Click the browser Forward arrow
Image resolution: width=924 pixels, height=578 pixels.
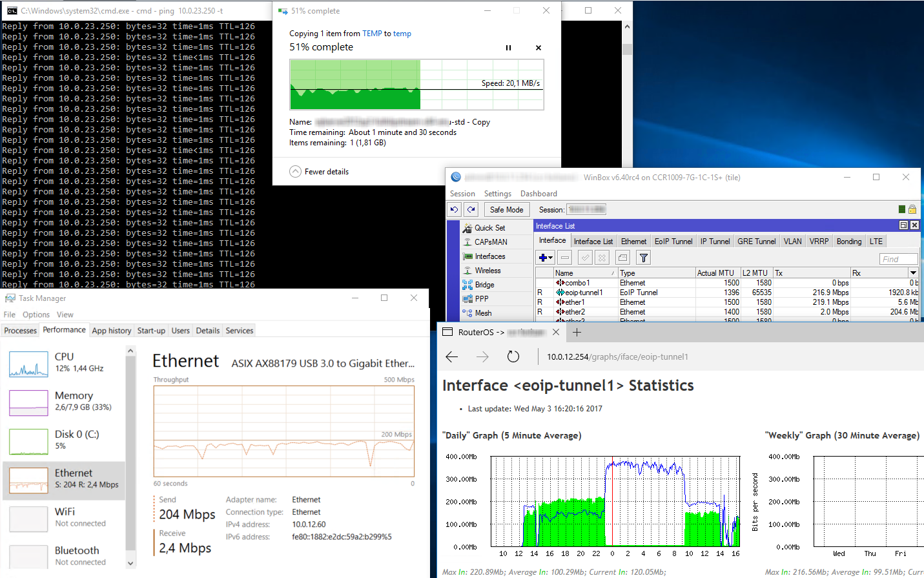pos(482,356)
